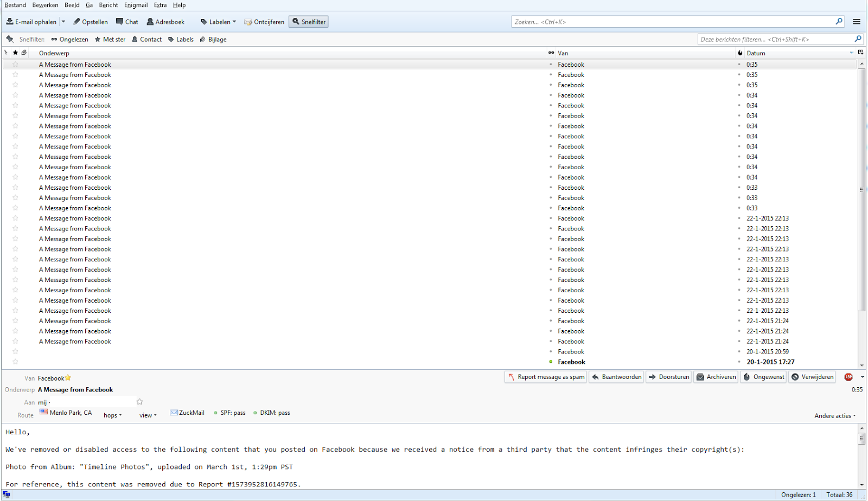This screenshot has width=868, height=501.
Task: Open Chat from the toolbar
Action: pyautogui.click(x=127, y=22)
